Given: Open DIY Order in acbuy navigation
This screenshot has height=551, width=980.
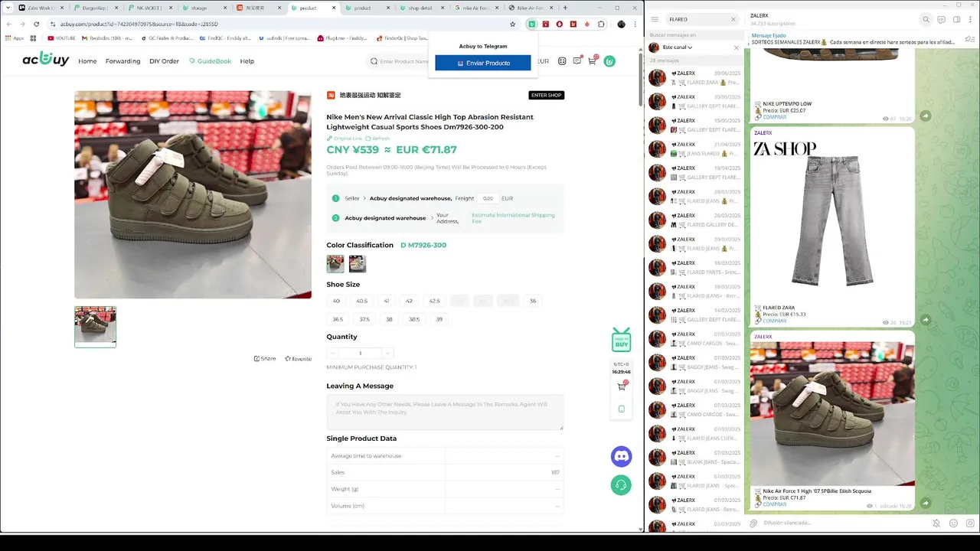Looking at the screenshot, I should click(x=164, y=61).
